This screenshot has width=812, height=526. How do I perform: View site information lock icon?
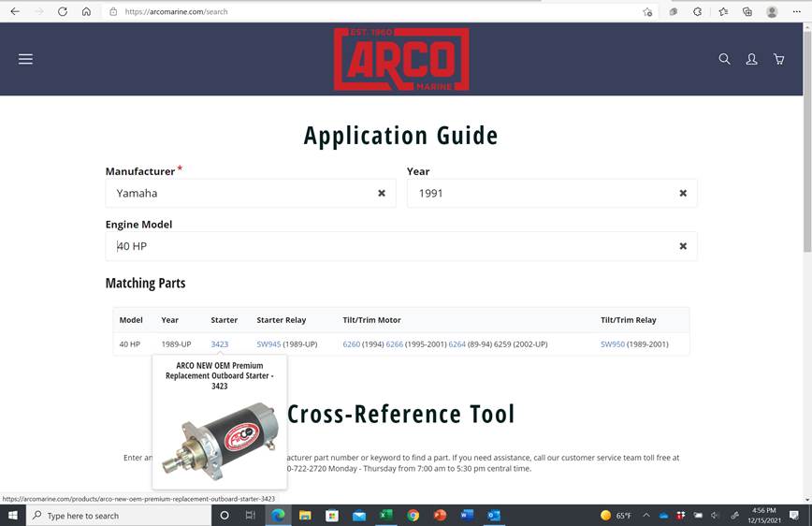(x=113, y=11)
